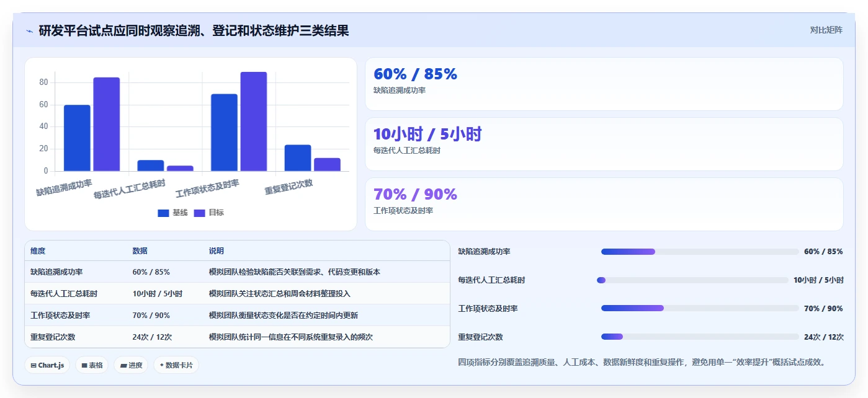
Task: Click the icon in Chart.js tag
Action: pyautogui.click(x=34, y=366)
